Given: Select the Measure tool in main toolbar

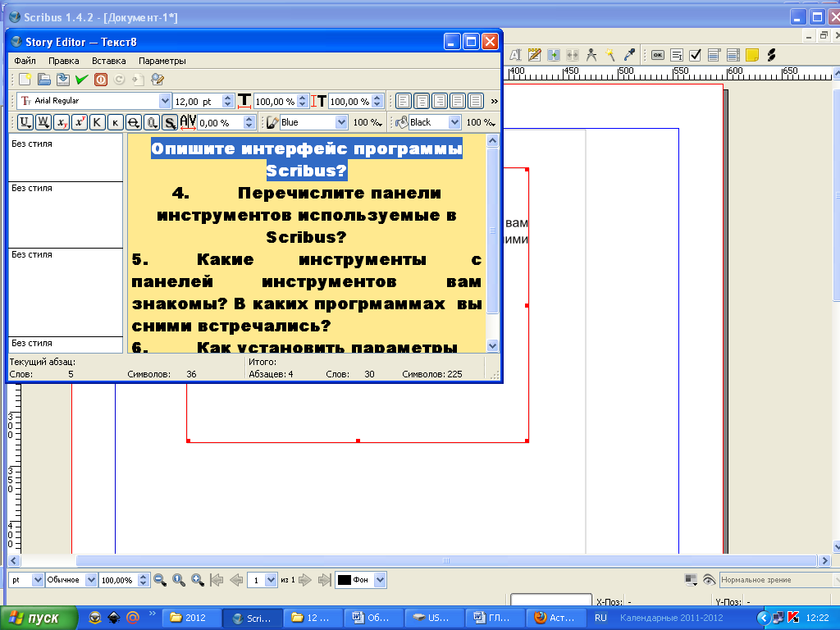Looking at the screenshot, I should coord(591,55).
